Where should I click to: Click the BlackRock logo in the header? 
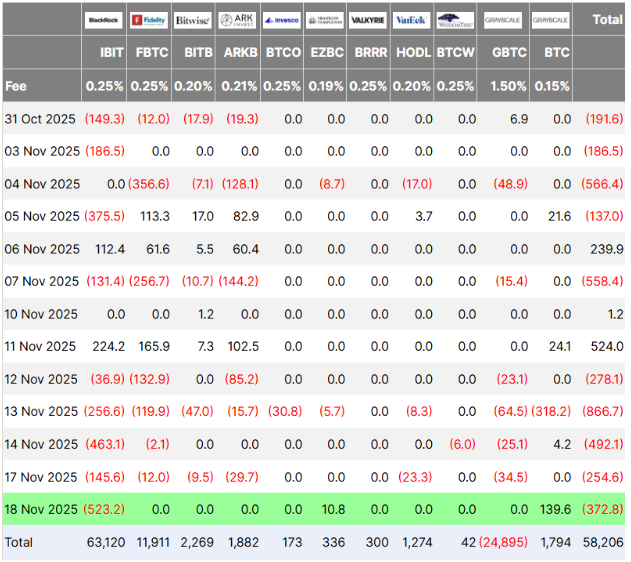(x=105, y=19)
